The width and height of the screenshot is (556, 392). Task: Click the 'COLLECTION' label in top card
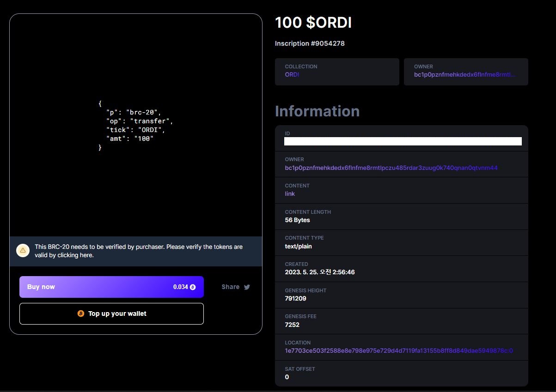[x=301, y=66]
